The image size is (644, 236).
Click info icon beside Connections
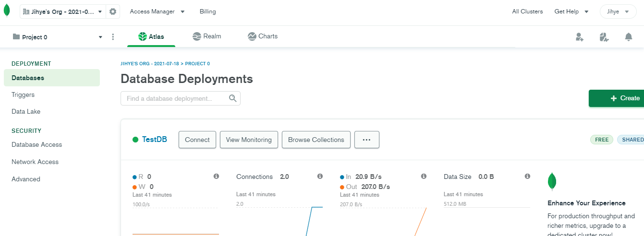tap(320, 177)
